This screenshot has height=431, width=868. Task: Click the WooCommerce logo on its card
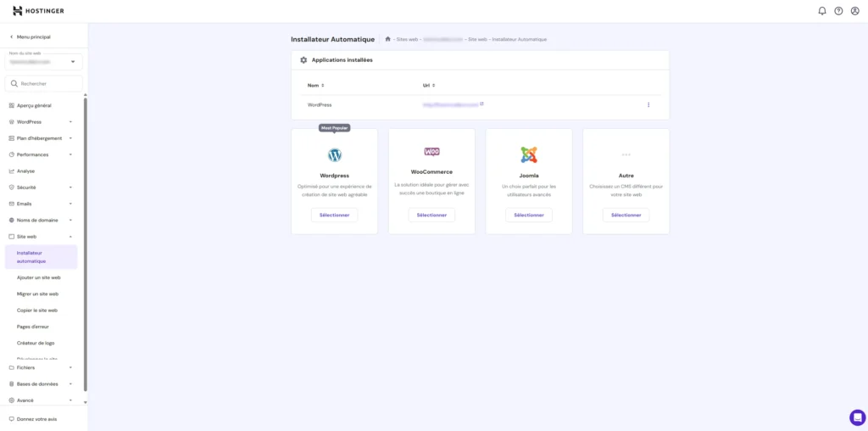431,152
